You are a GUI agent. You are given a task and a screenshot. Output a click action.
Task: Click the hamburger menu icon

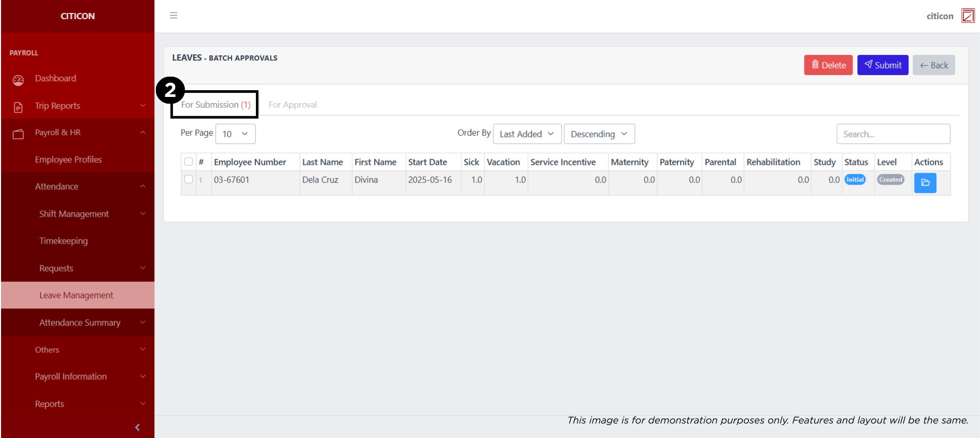click(174, 16)
